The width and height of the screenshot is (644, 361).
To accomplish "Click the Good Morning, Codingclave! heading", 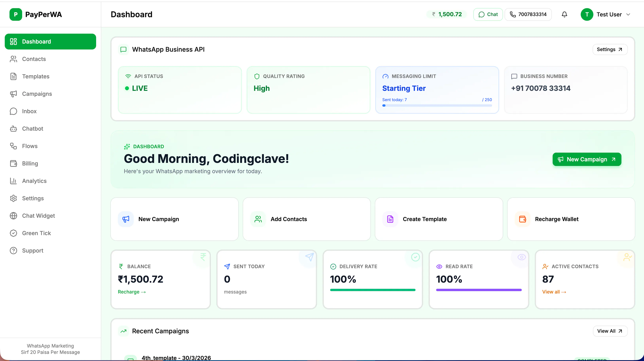I will pos(206,159).
